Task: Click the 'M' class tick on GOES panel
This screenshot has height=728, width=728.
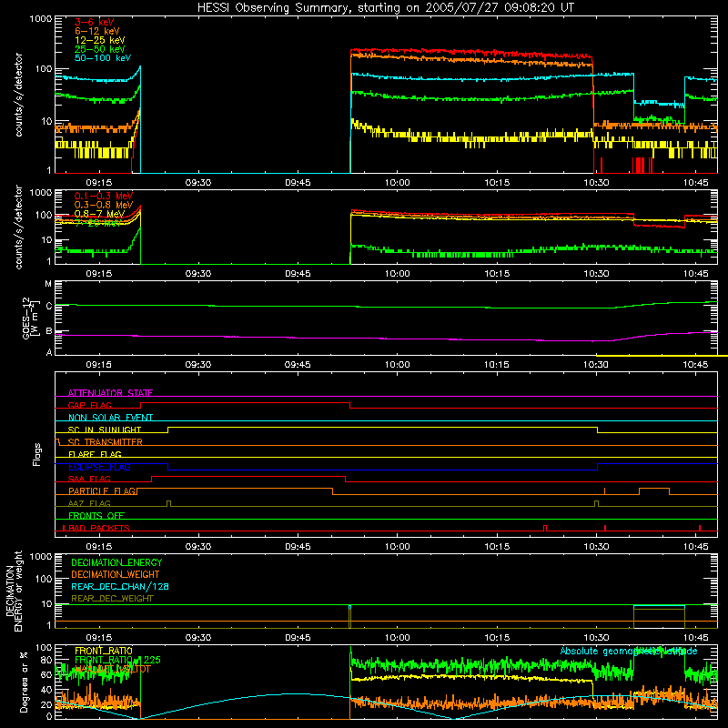Action: pos(48,284)
